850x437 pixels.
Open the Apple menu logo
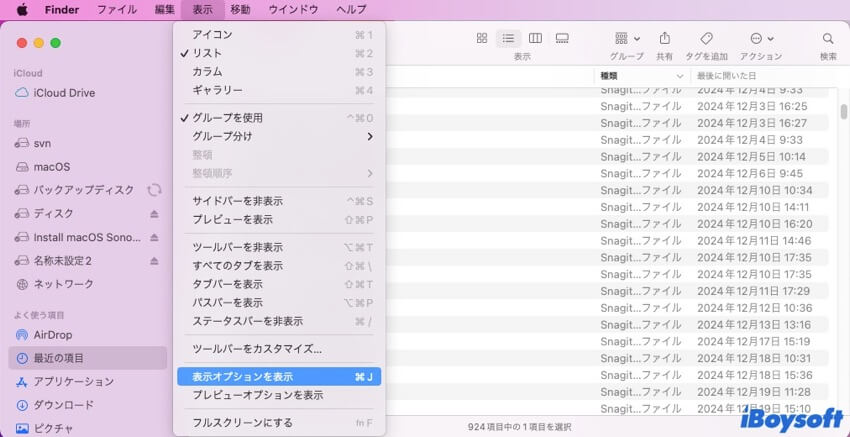point(21,9)
